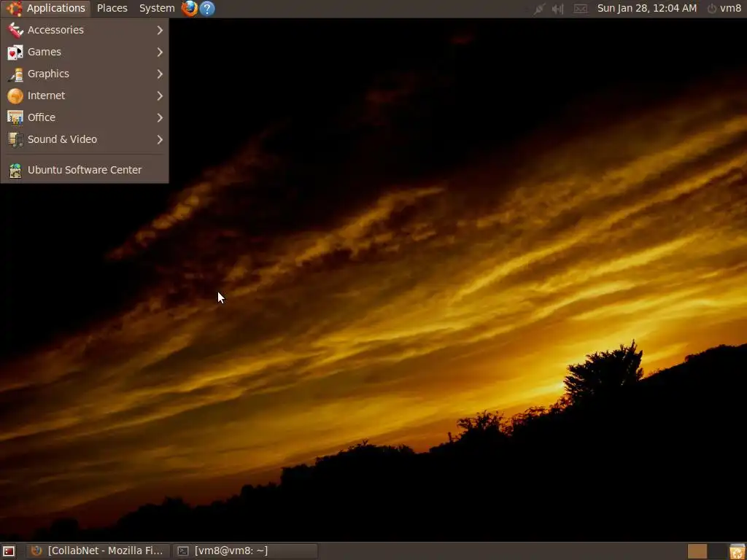Click the terminal icon in the vm8@vm8 taskbar entry
This screenshot has width=747, height=560.
(183, 551)
